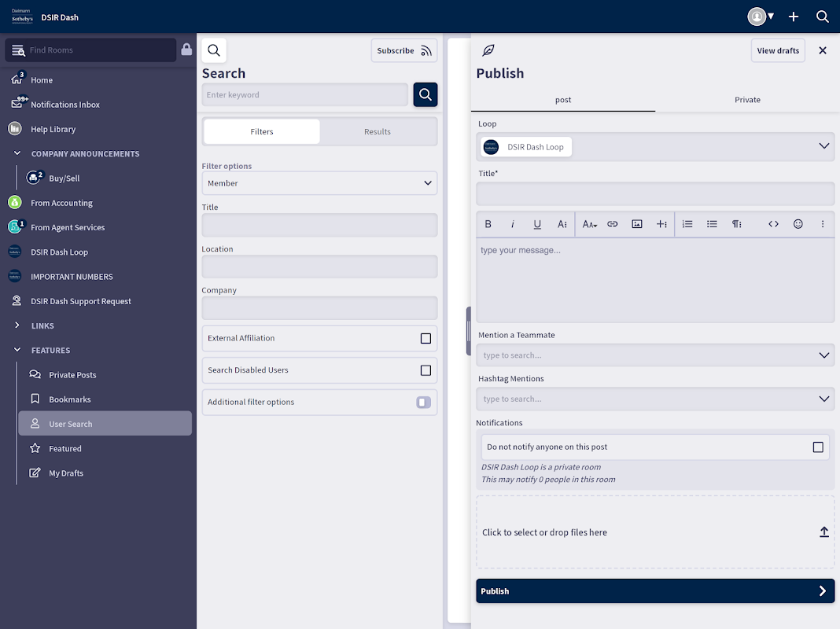Open the text style (A with dots) options

coord(562,224)
